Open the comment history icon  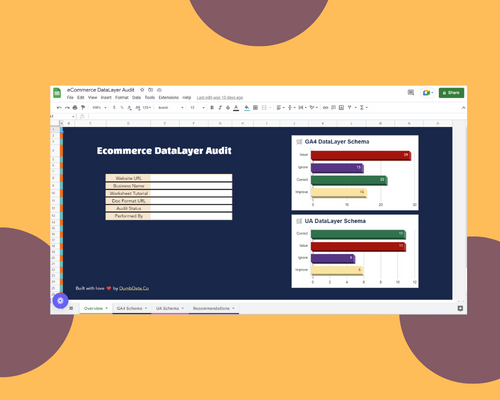click(411, 92)
